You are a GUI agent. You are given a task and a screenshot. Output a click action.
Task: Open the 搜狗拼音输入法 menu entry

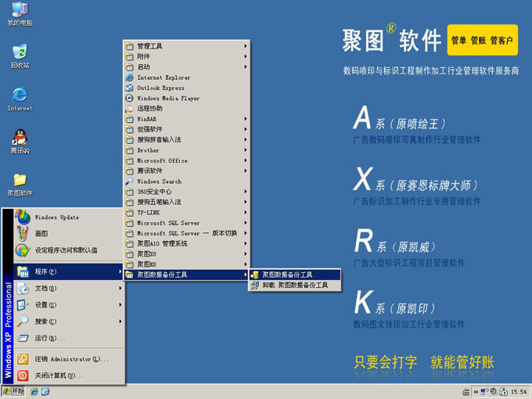pos(187,140)
